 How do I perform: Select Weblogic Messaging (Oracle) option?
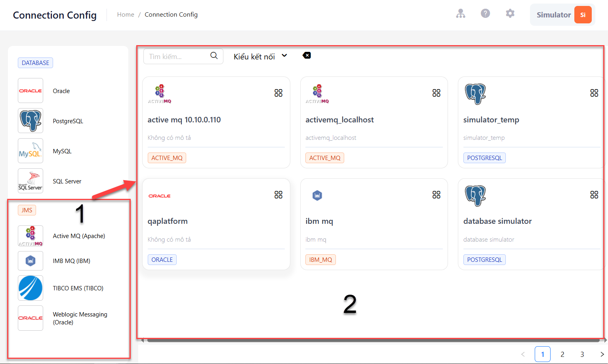point(80,318)
